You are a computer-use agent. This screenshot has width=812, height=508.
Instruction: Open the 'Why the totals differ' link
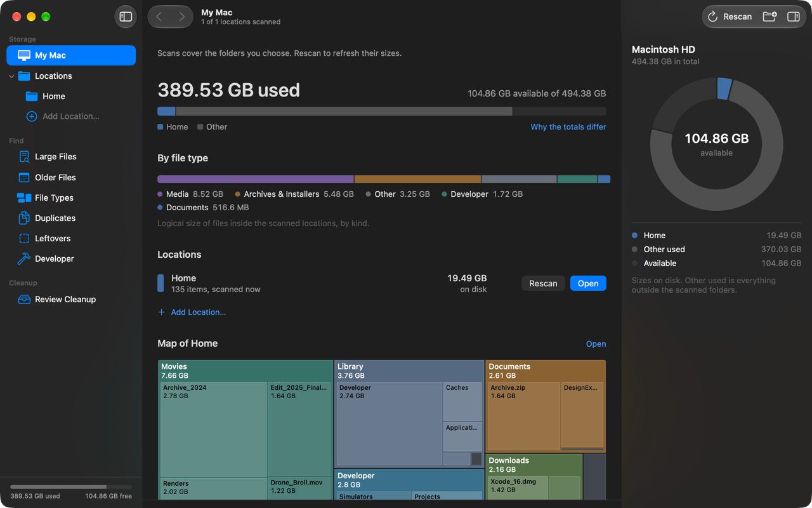point(568,127)
